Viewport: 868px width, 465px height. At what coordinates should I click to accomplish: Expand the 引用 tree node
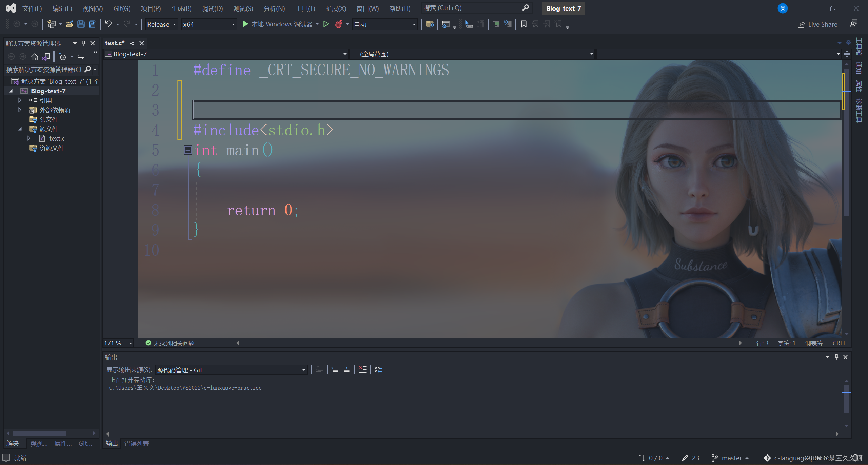20,100
